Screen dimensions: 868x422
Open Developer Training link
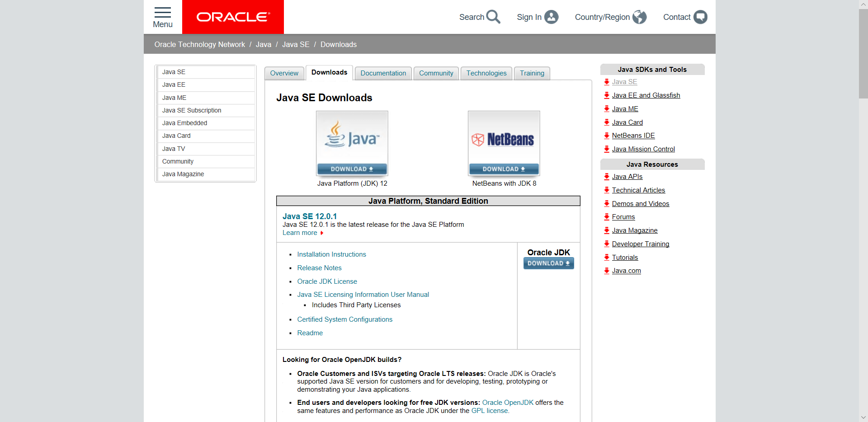click(641, 244)
